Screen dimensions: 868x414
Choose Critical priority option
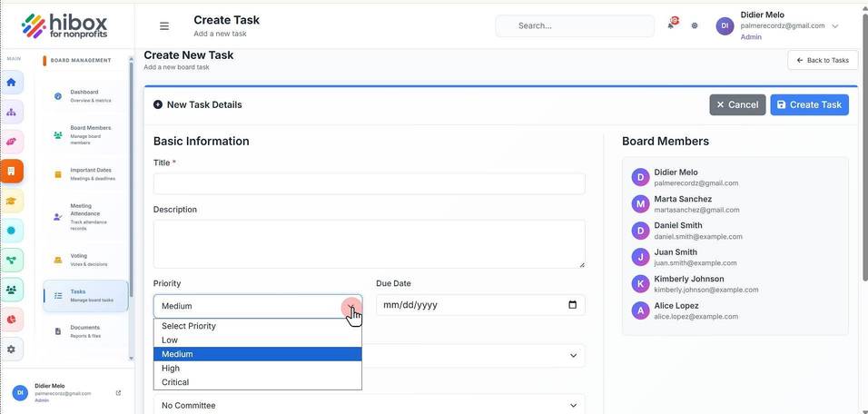tap(258, 382)
